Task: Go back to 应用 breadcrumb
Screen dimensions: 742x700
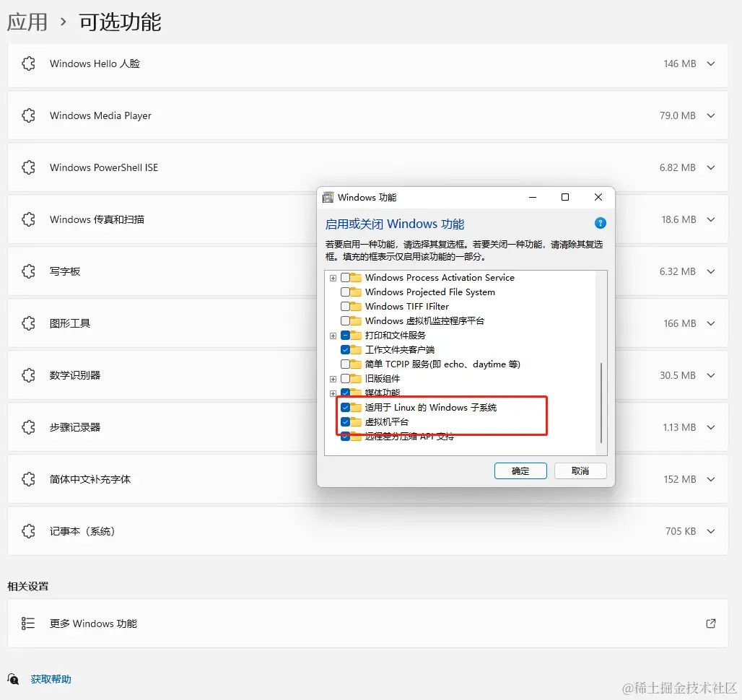Action: click(27, 22)
